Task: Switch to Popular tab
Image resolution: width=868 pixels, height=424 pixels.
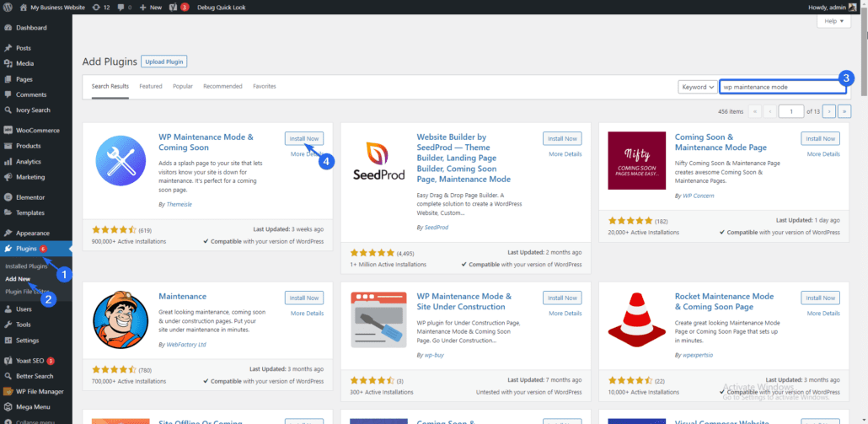Action: pyautogui.click(x=183, y=86)
